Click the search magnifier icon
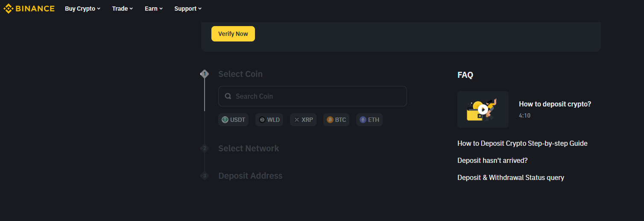Viewport: 644px width, 221px height. click(x=228, y=96)
